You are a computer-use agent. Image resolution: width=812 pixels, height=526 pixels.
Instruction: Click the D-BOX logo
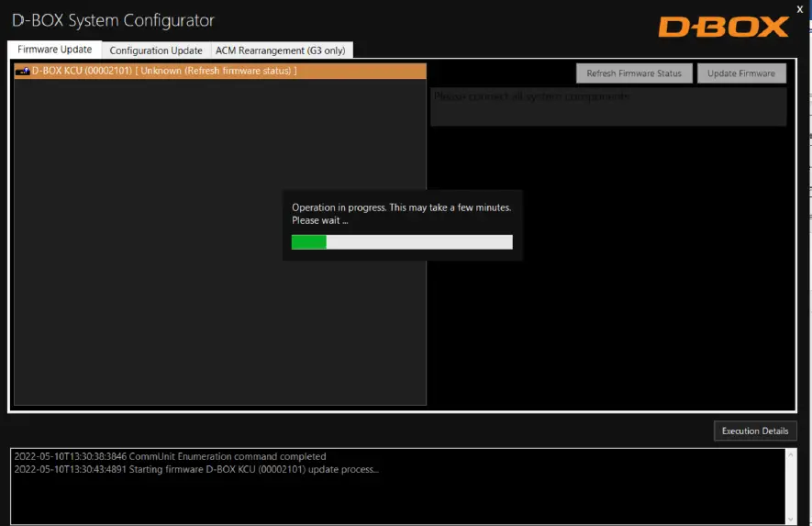723,27
